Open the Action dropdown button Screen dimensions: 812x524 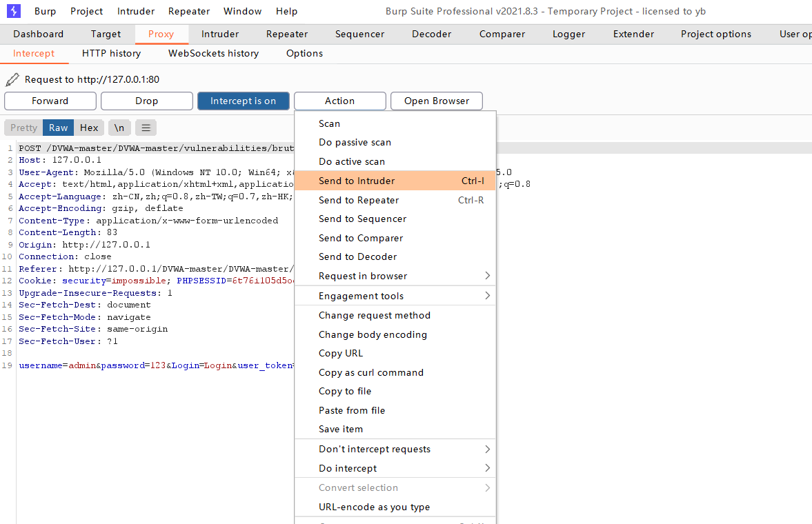point(339,101)
